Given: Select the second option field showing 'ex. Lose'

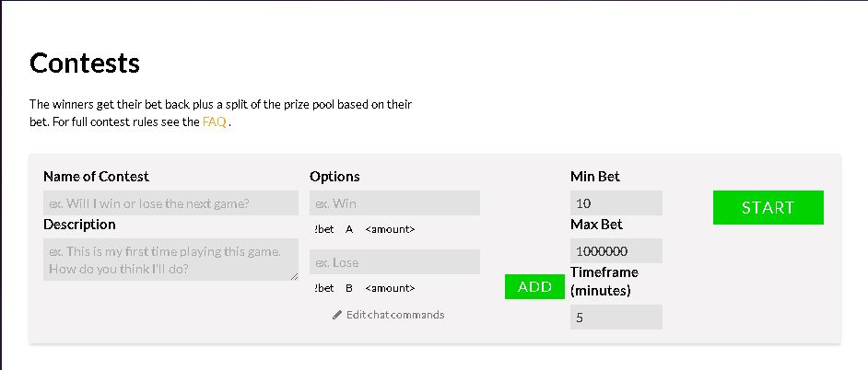Looking at the screenshot, I should (x=394, y=262).
